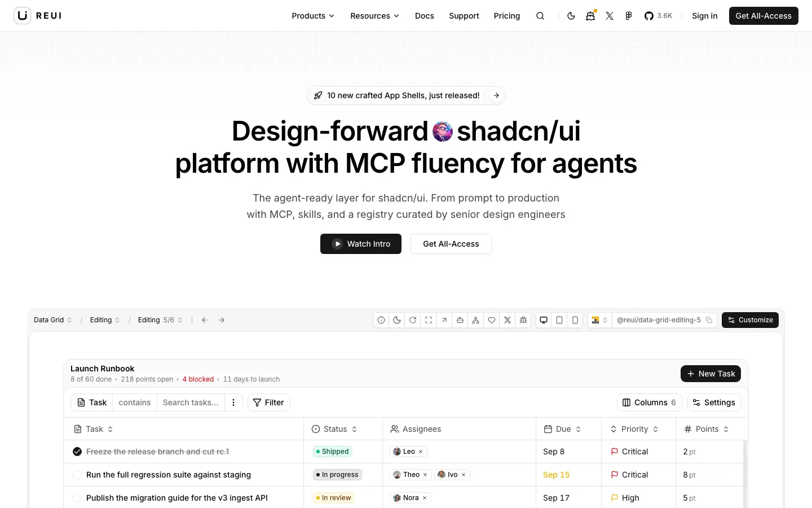
Task: Open the Figma icon link in header
Action: tap(629, 16)
